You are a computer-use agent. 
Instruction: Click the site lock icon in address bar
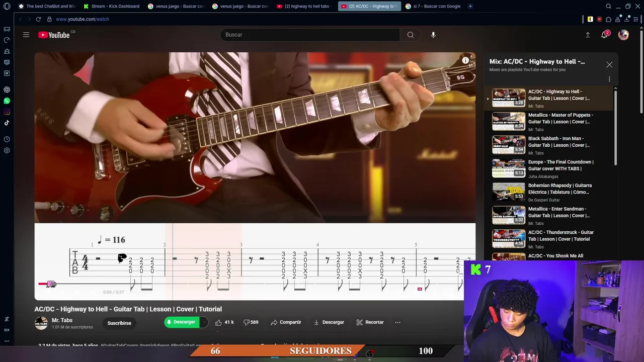tap(49, 19)
